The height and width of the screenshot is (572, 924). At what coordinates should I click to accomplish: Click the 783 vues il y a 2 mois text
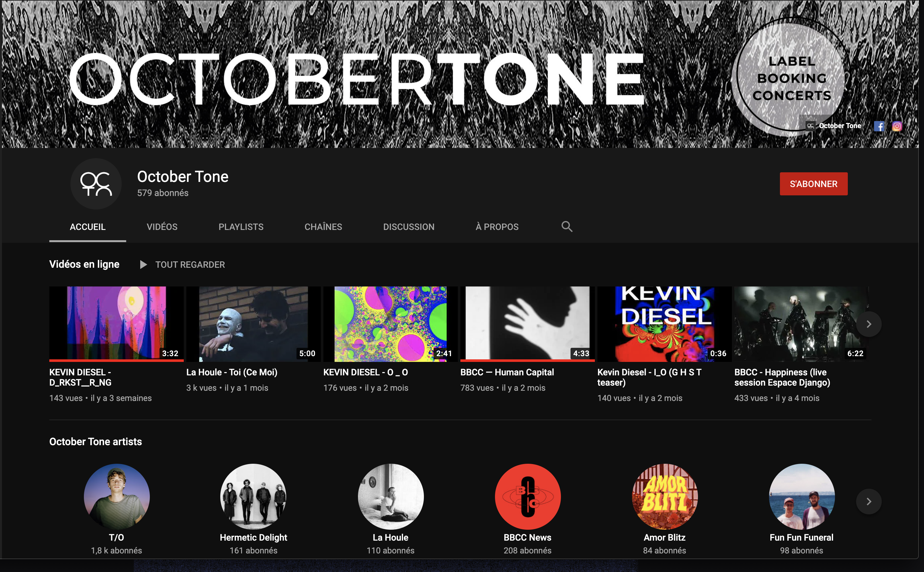[x=503, y=388]
